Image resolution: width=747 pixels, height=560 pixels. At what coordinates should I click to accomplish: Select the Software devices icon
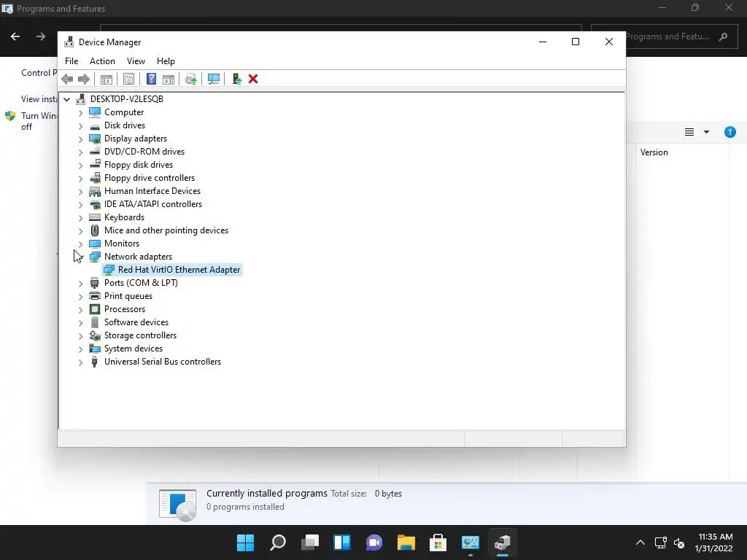click(95, 322)
